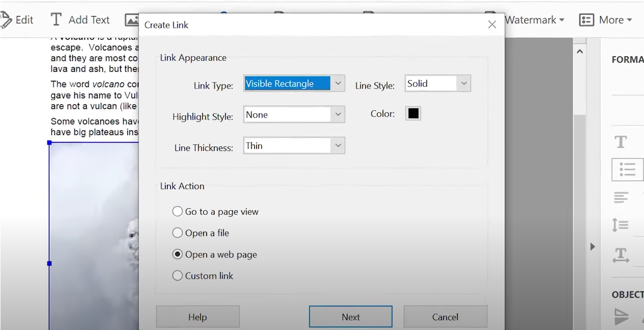
Task: Click the Add Text tool
Action: tap(79, 20)
